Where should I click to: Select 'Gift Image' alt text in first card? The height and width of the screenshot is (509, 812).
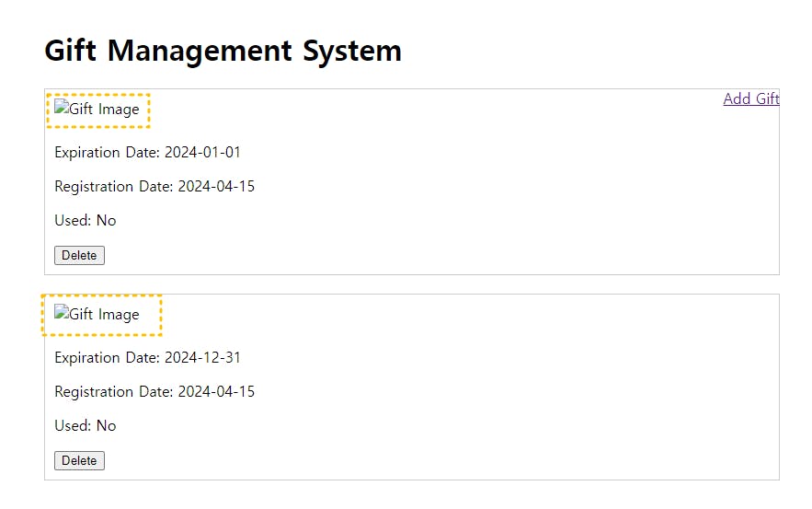tap(104, 110)
